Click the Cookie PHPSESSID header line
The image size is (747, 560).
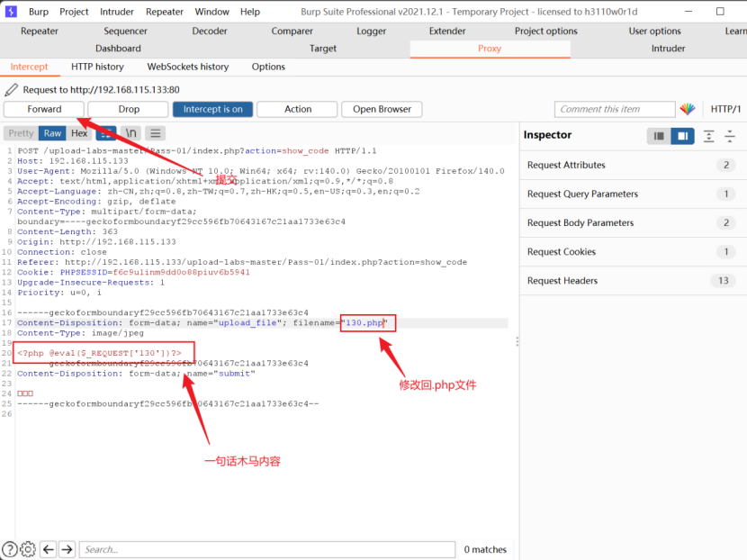tap(133, 272)
